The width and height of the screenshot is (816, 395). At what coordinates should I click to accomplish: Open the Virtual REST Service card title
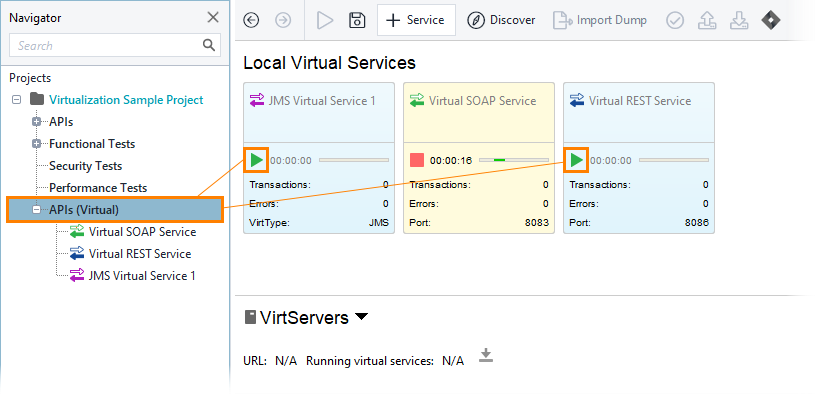click(640, 100)
